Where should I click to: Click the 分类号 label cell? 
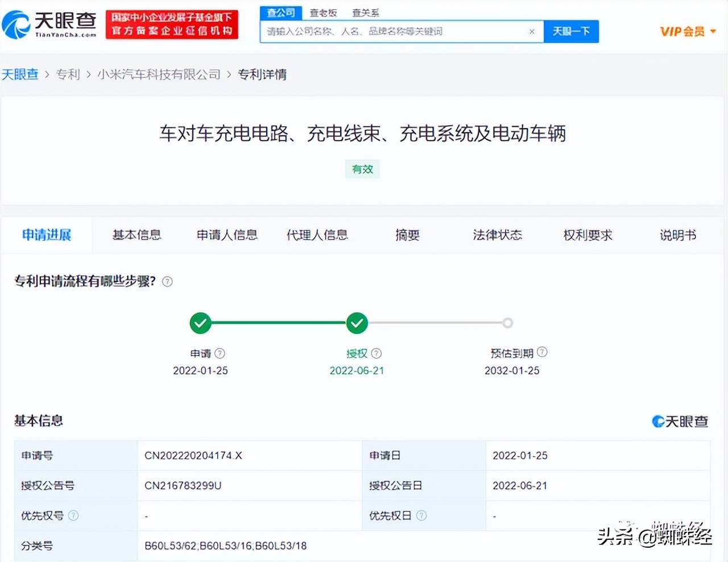[76, 546]
